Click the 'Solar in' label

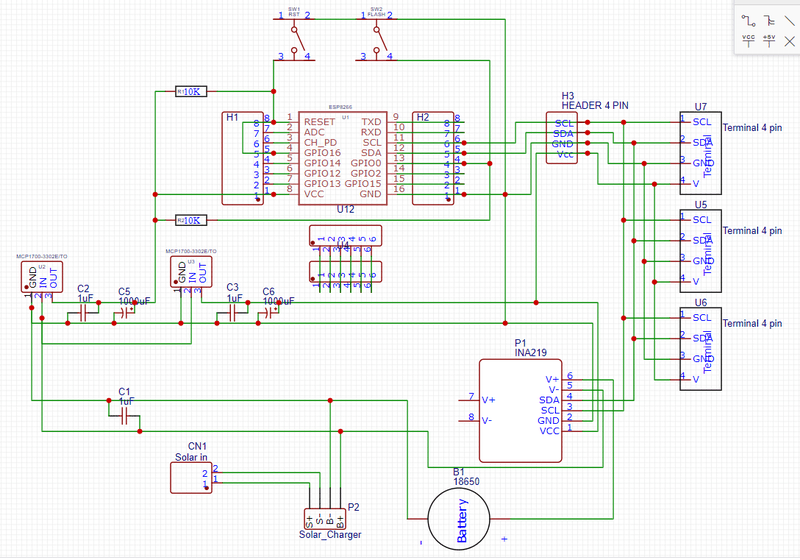tap(191, 457)
